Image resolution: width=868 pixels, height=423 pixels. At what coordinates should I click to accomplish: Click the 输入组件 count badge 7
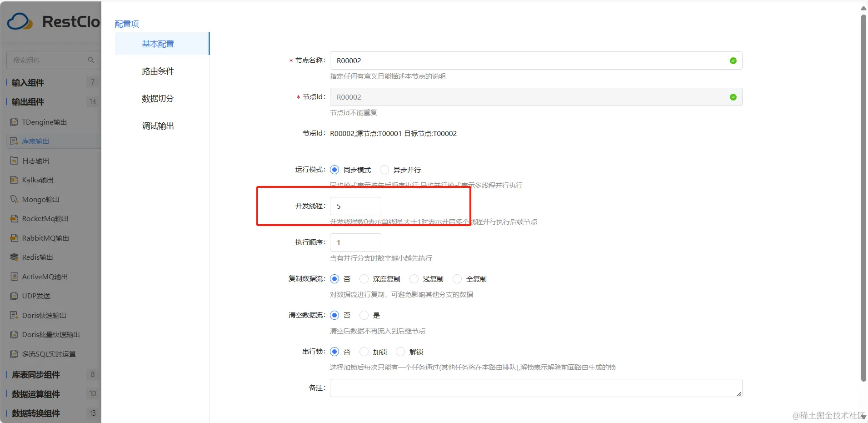tap(92, 82)
